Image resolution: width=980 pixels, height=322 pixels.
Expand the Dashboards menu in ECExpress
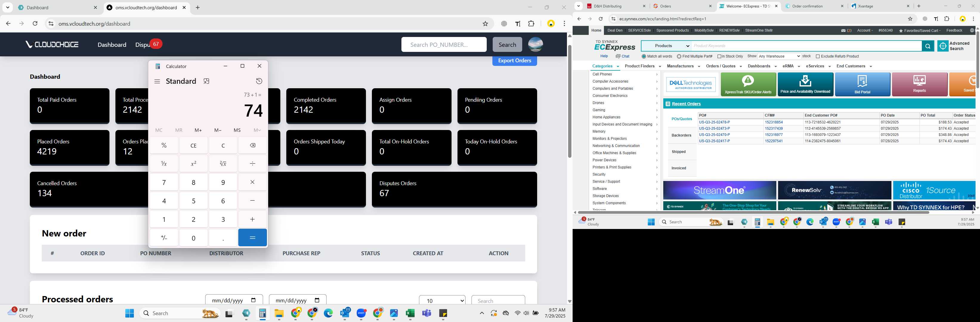[762, 66]
